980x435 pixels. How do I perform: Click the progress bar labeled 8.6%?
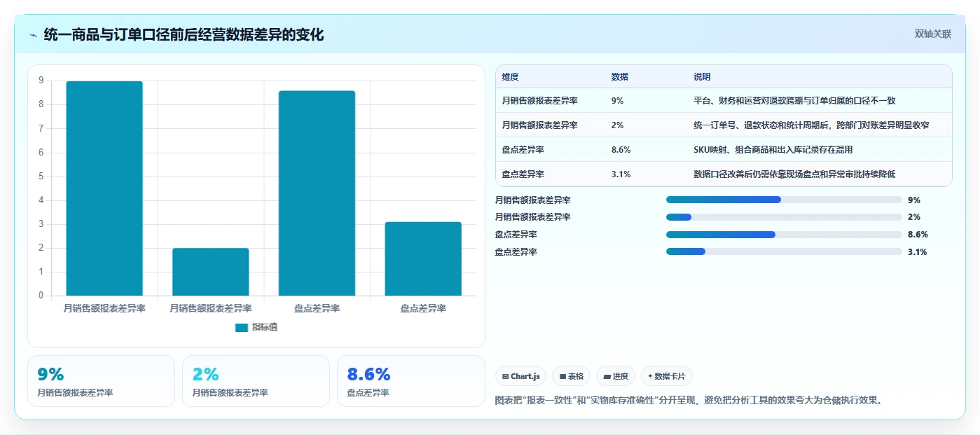(784, 235)
